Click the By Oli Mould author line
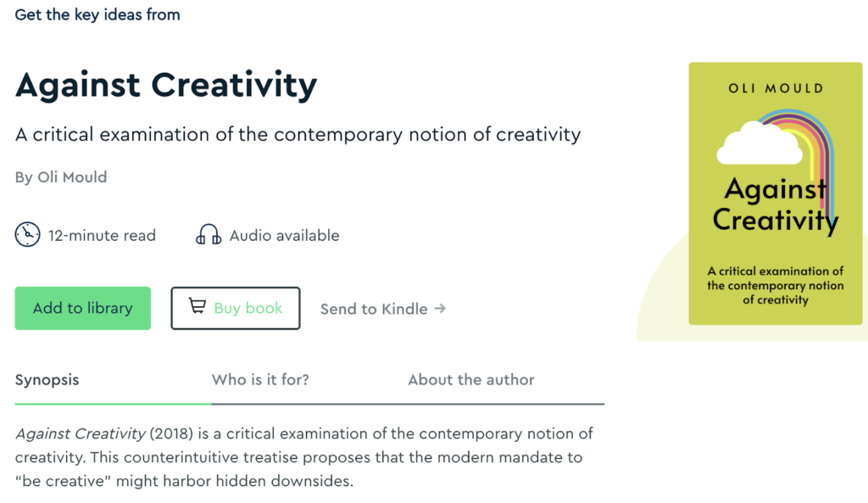 pos(61,177)
